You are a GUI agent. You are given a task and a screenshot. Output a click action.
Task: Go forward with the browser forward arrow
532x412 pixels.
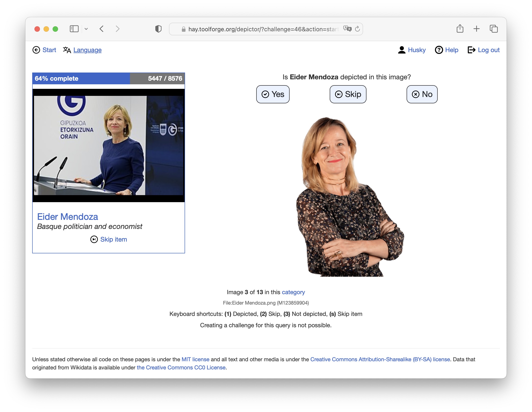point(118,29)
